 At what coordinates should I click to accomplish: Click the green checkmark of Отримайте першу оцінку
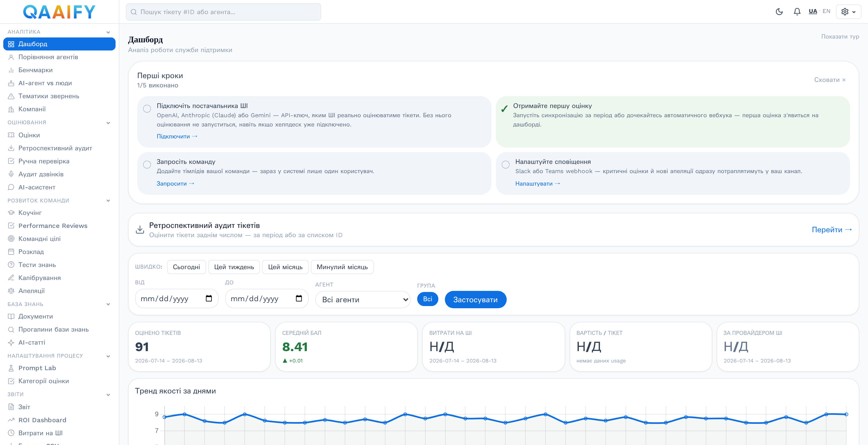point(505,109)
